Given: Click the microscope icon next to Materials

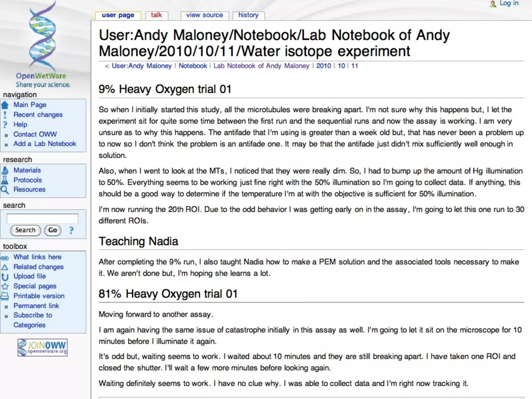Looking at the screenshot, I should [5, 170].
